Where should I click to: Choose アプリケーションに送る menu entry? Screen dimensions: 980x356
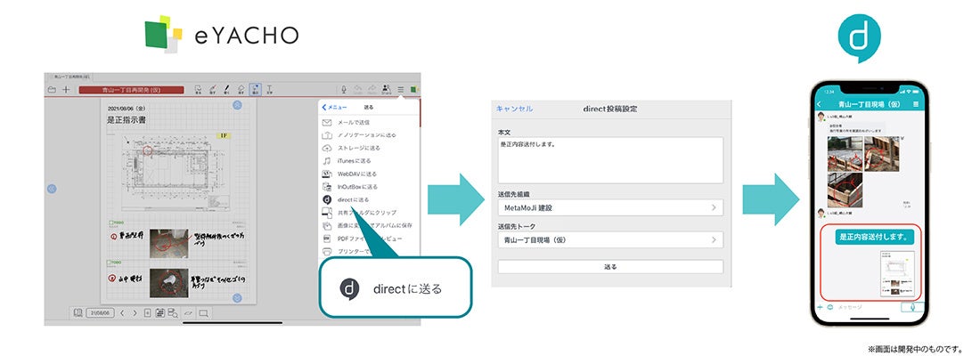(x=369, y=135)
